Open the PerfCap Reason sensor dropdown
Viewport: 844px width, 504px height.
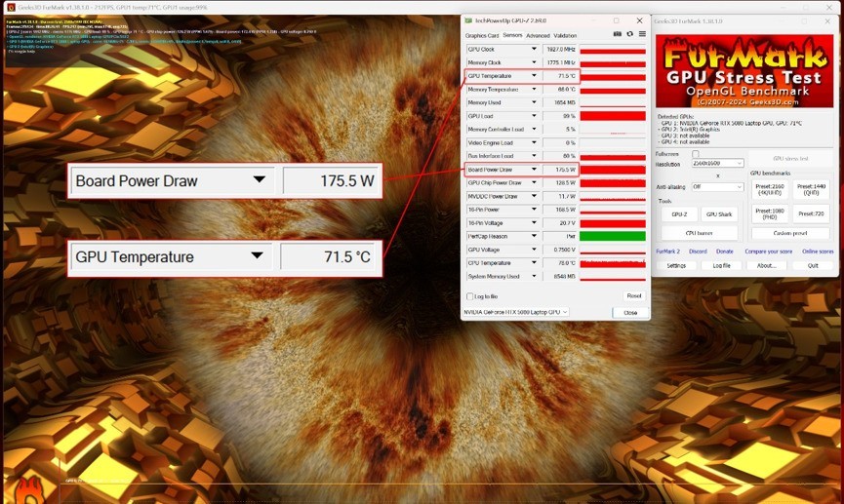coord(534,236)
